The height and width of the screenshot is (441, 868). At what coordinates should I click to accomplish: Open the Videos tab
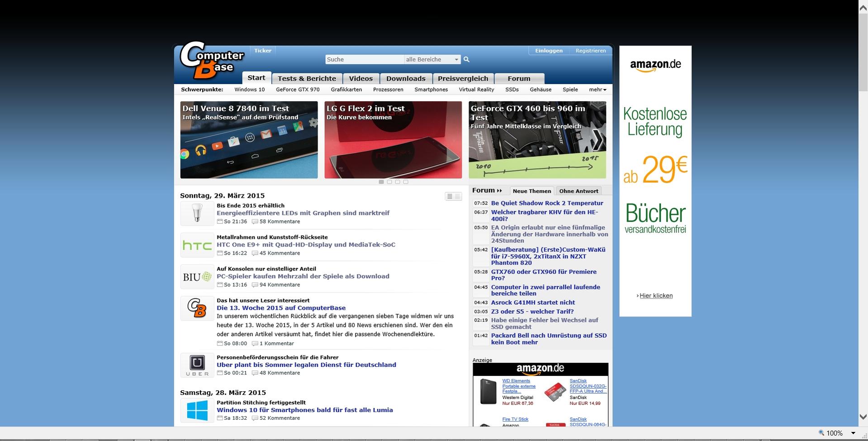(x=361, y=78)
